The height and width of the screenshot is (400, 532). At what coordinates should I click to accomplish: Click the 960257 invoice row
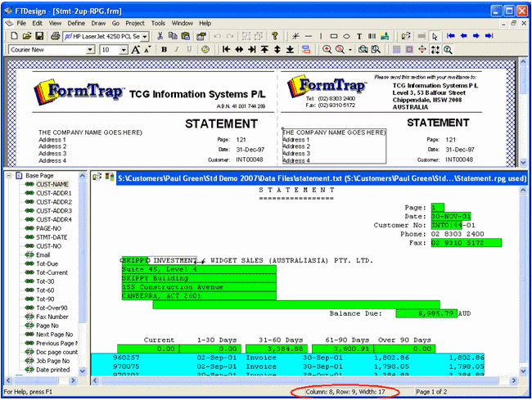coord(287,357)
